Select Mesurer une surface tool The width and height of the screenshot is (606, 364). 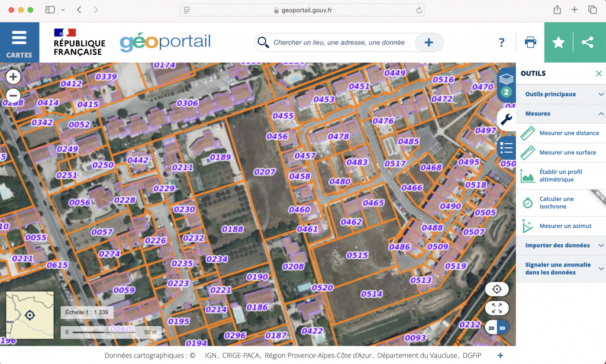tap(568, 153)
